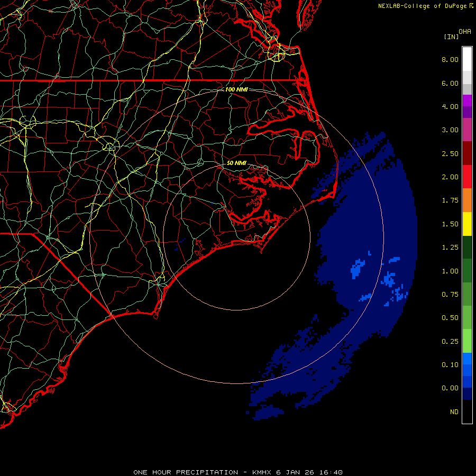Click the 1.50 legend value
The image size is (476, 476).
point(450,224)
